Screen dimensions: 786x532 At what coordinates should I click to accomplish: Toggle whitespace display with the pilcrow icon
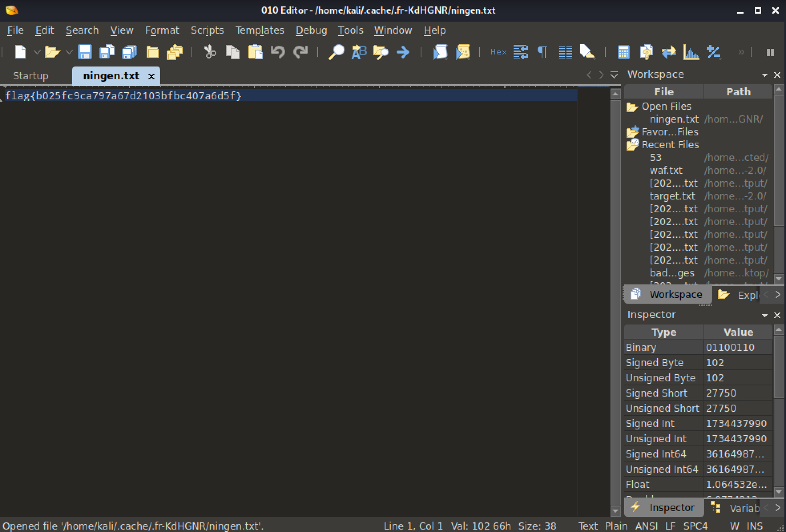[x=542, y=52]
